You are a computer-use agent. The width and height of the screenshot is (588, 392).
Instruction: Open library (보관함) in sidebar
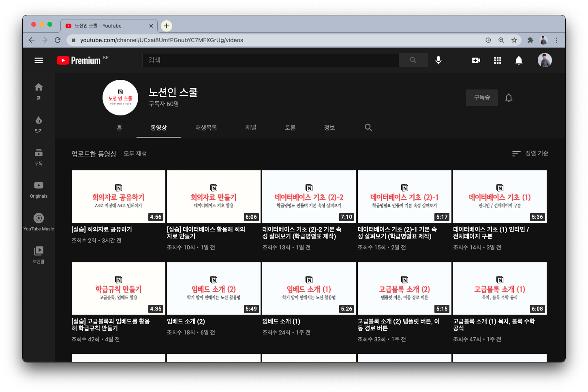tap(38, 255)
